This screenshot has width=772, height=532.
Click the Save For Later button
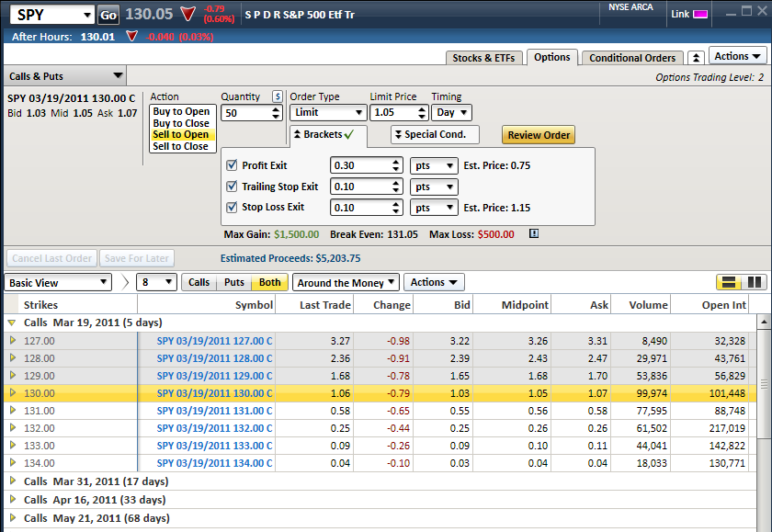[x=136, y=258]
